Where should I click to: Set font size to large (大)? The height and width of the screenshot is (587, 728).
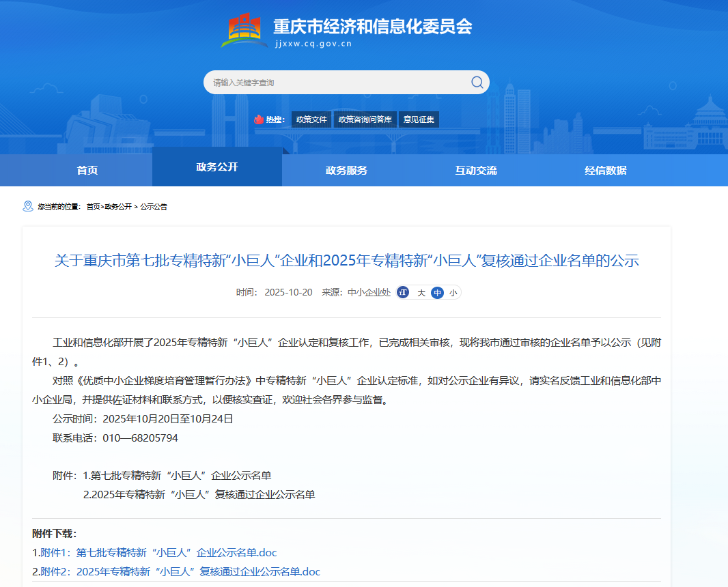point(421,293)
